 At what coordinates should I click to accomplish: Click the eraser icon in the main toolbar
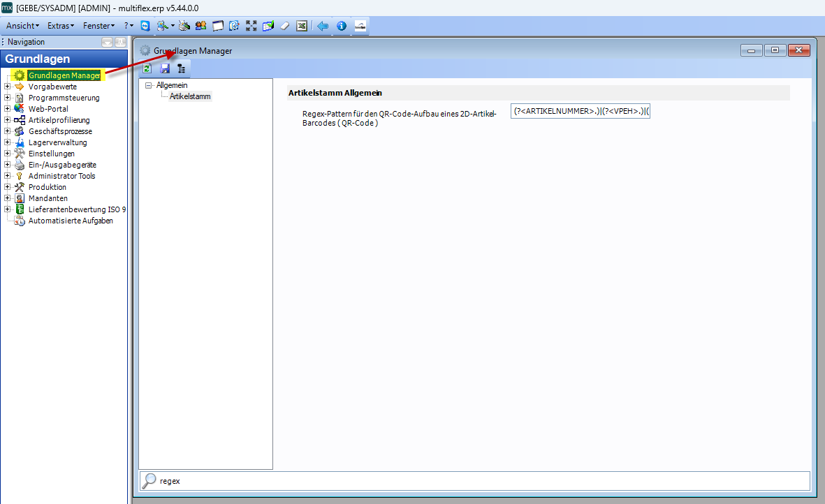pyautogui.click(x=285, y=26)
